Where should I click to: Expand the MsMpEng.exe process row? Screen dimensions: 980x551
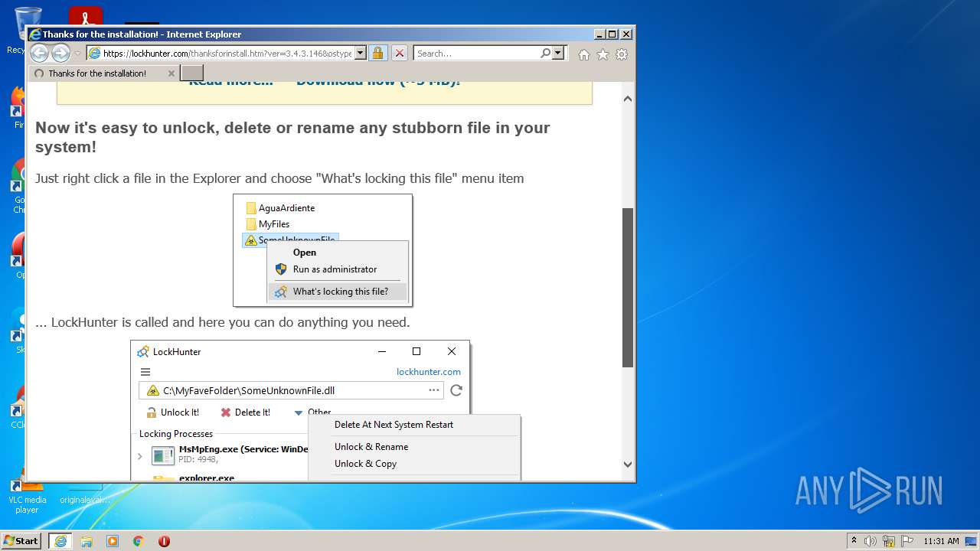140,456
